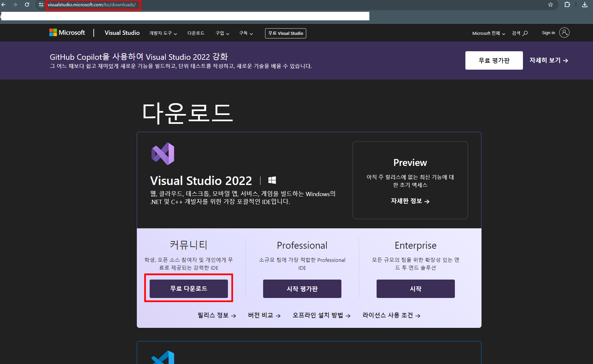Open the 오프라인 설치 방법 link
This screenshot has height=364, width=593.
(322, 315)
